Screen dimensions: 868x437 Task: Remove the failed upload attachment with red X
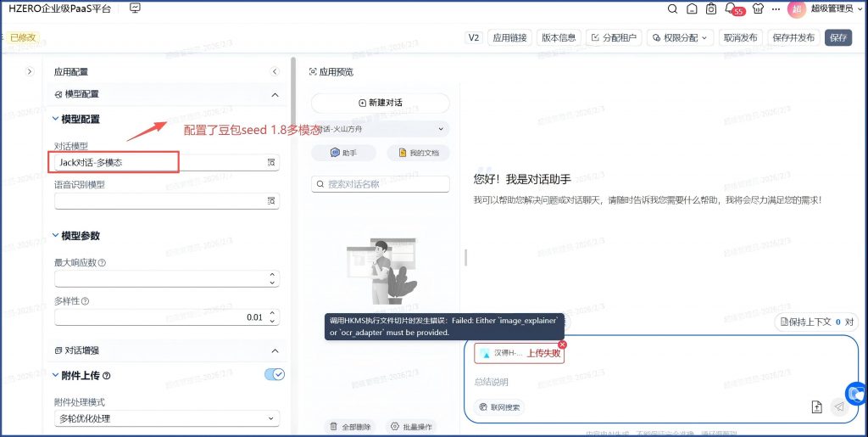(x=562, y=345)
